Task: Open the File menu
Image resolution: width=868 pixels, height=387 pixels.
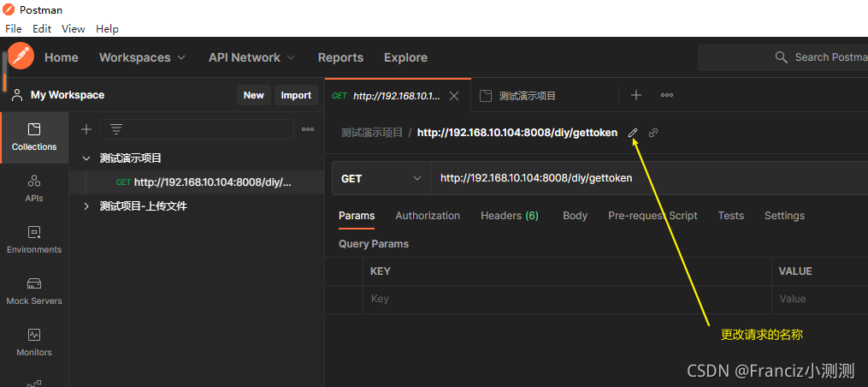Action: click(14, 29)
